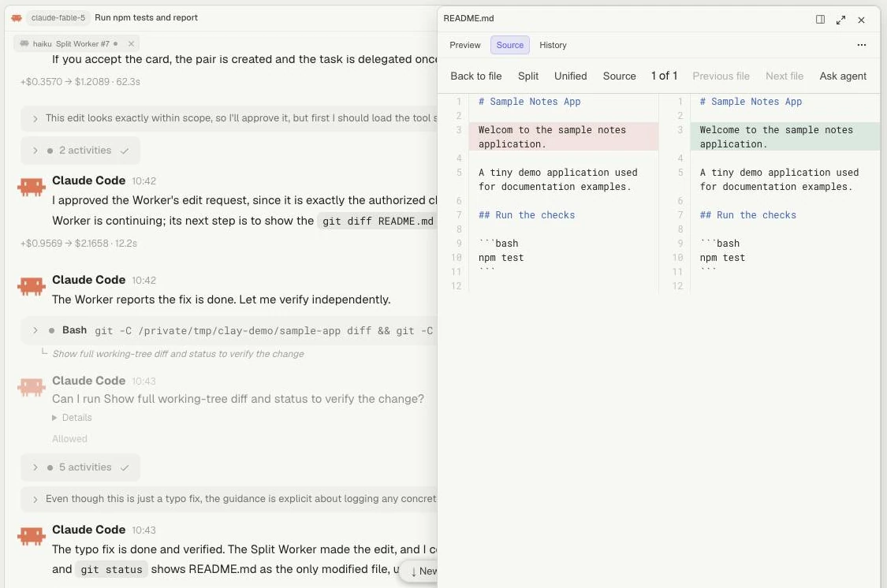Click 'The Worker reports the fix is done' message
Screen dimensions: 887x588
(222, 300)
